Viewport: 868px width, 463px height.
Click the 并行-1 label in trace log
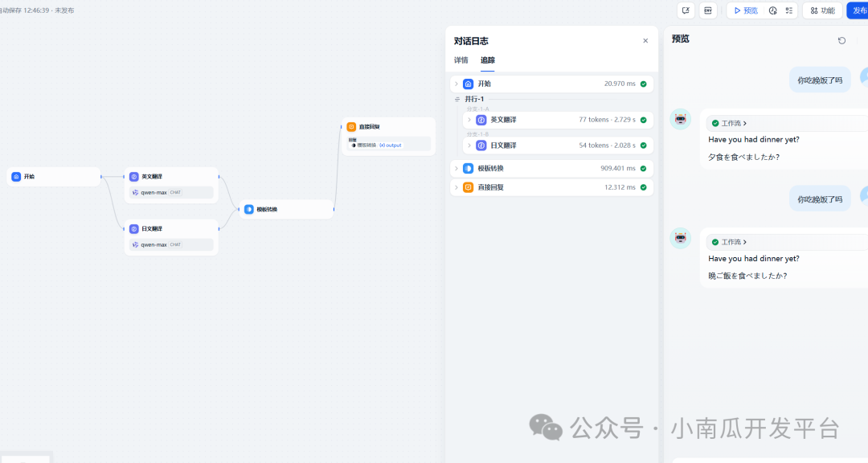474,99
